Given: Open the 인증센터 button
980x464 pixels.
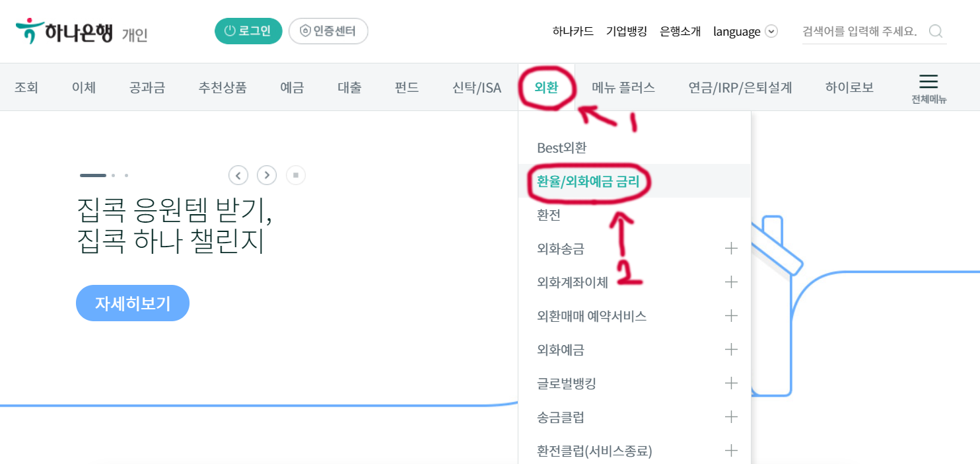Looking at the screenshot, I should coord(328,31).
